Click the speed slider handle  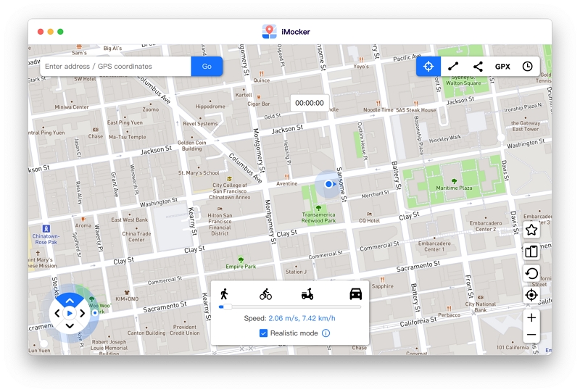point(227,307)
